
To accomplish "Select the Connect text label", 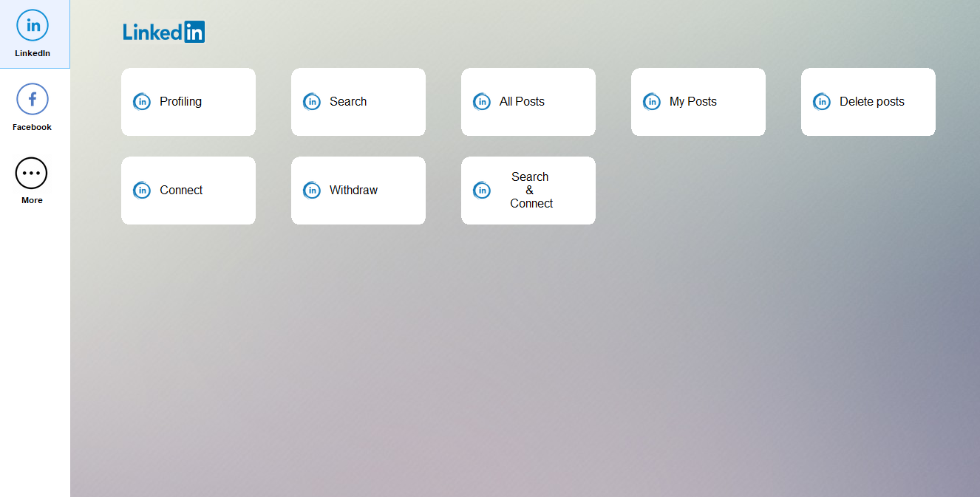I will click(181, 191).
